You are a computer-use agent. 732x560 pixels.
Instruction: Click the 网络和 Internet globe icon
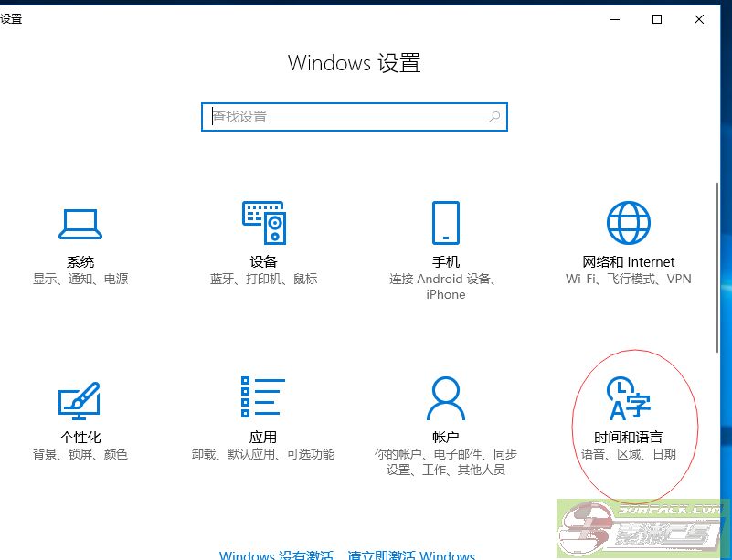click(628, 223)
